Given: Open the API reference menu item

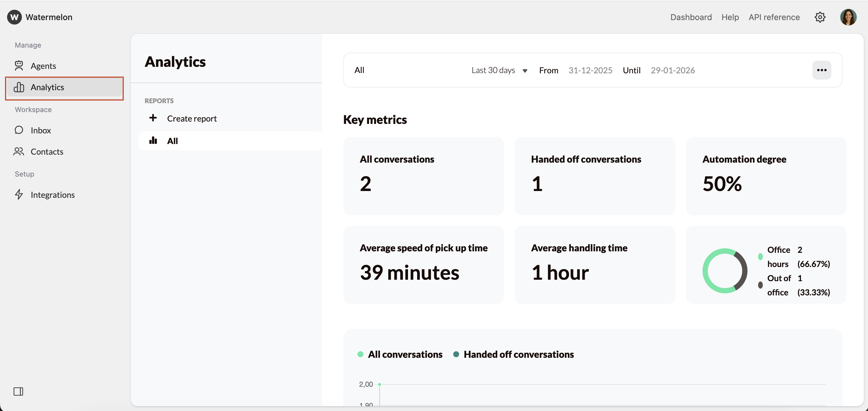Looking at the screenshot, I should (x=774, y=17).
